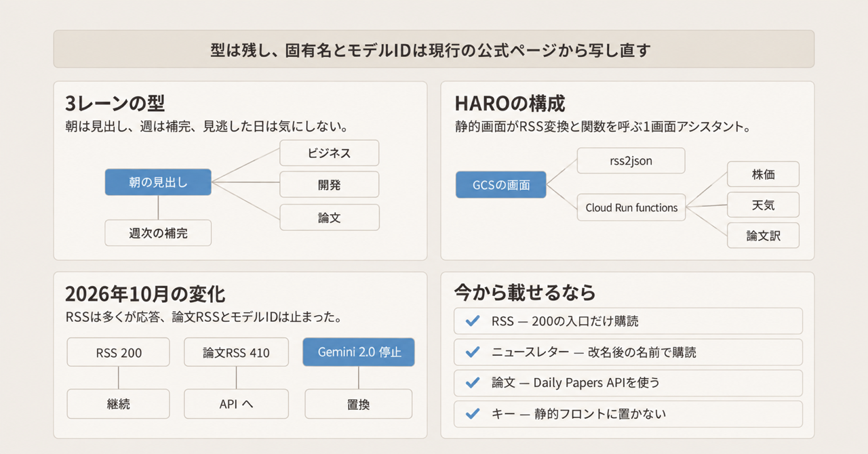Select the rss2json node
Screen dimensions: 868x454
[x=631, y=161]
